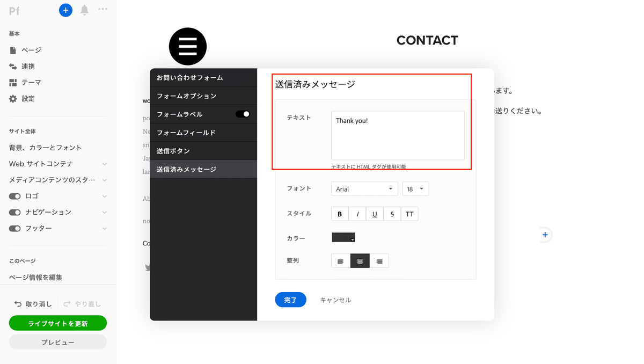Select the 送信ボタン menu item
This screenshot has height=364, width=644.
coord(203,151)
